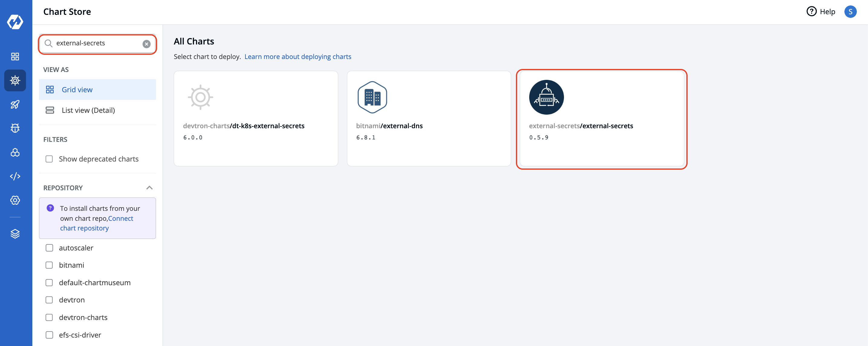Switch to List view (Detail)
This screenshot has width=868, height=346.
[88, 110]
